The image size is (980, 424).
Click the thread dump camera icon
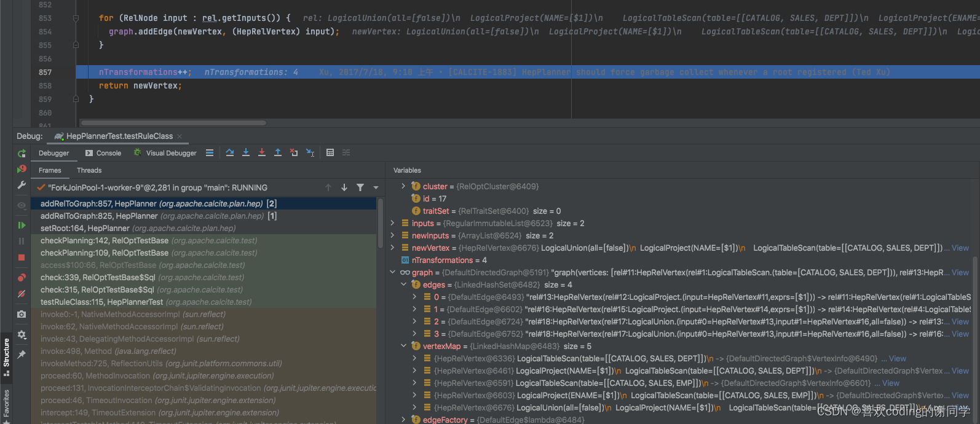[22, 314]
